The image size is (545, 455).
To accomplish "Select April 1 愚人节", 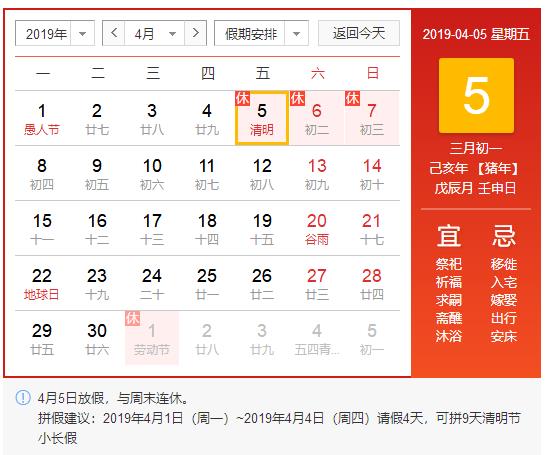I will coord(42,119).
